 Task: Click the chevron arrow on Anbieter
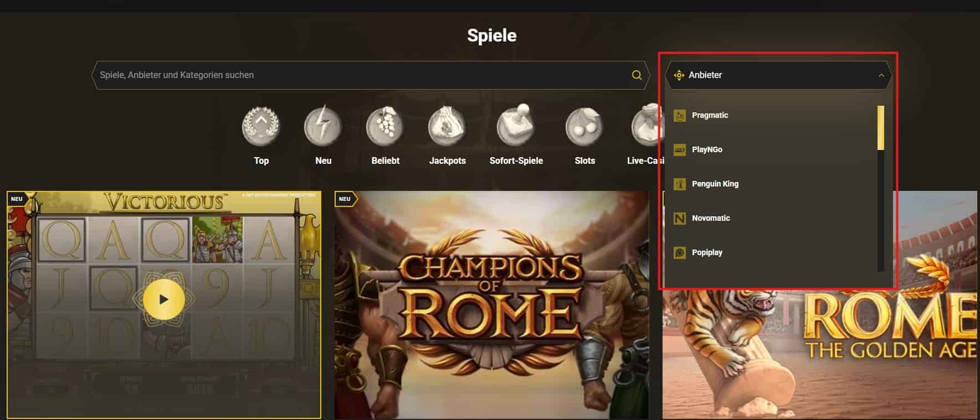click(x=881, y=75)
